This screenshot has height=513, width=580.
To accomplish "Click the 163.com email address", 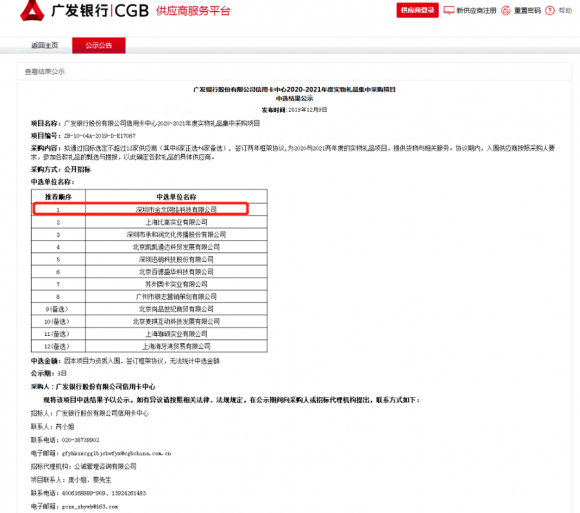I will pos(90,506).
